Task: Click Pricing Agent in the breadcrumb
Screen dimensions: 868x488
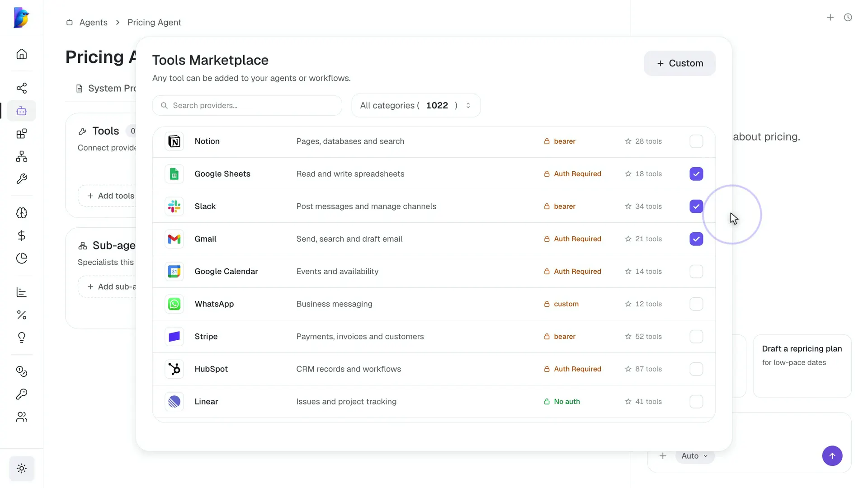Action: click(x=154, y=23)
